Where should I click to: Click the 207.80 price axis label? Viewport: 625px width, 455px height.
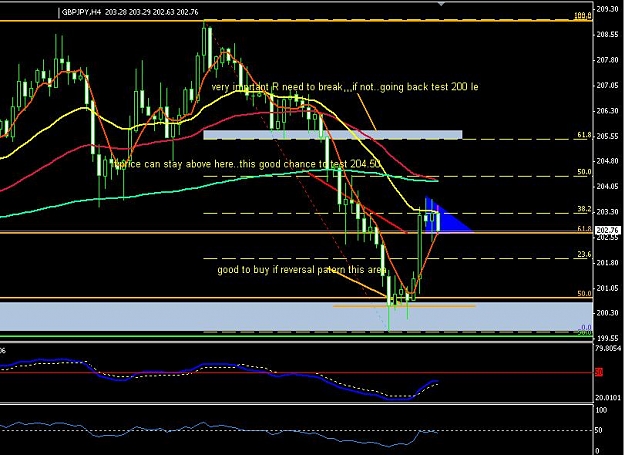pyautogui.click(x=608, y=60)
